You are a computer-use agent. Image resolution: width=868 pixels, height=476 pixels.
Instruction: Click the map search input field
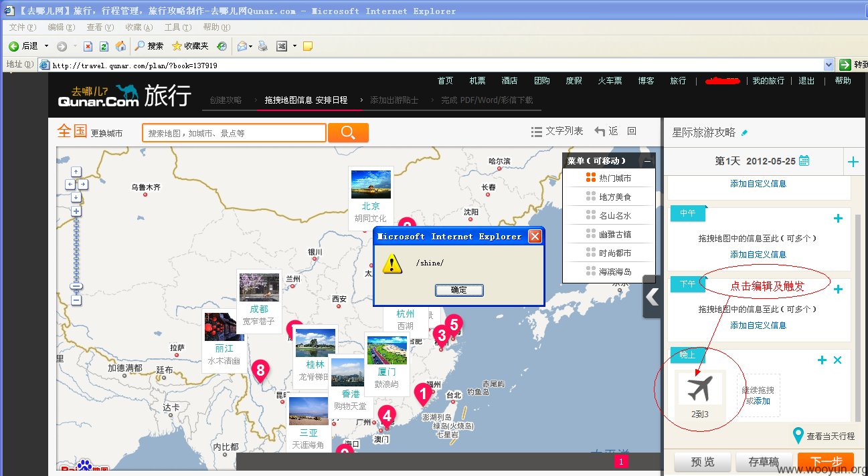coord(234,133)
